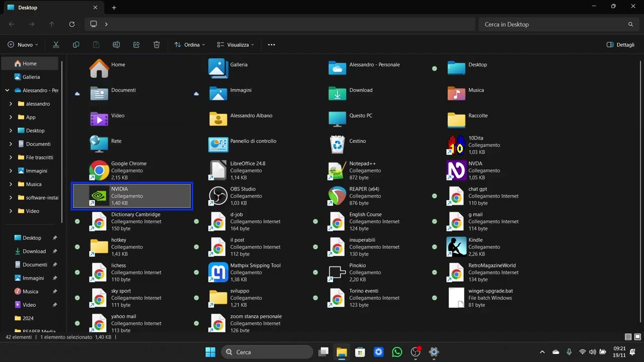Select the Dictionary Cambridge internet shortcut
Viewport: 644px width, 362px height.
(x=132, y=222)
